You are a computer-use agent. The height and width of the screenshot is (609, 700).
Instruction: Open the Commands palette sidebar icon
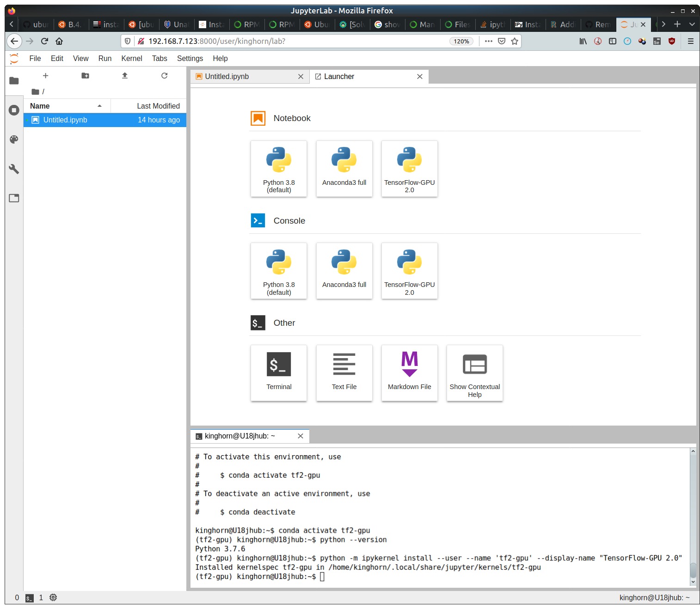pos(14,140)
